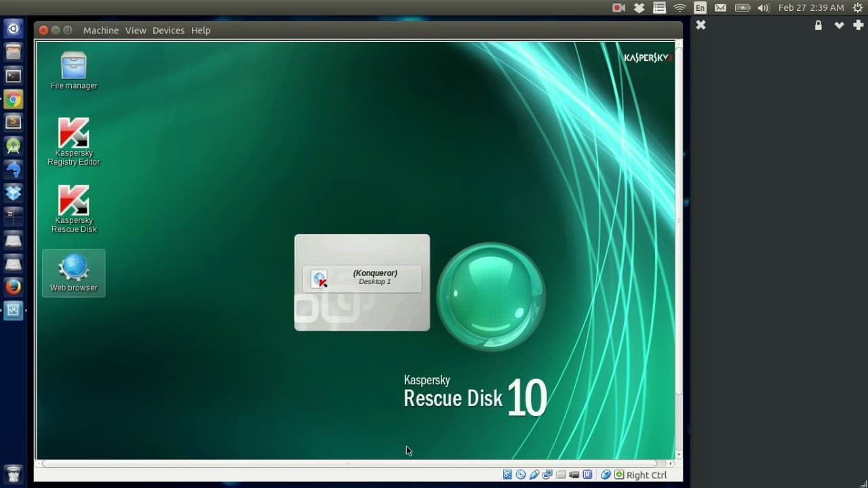Launch Firefox from the Ubuntu launcher
Viewport: 868px width, 488px height.
[14, 287]
